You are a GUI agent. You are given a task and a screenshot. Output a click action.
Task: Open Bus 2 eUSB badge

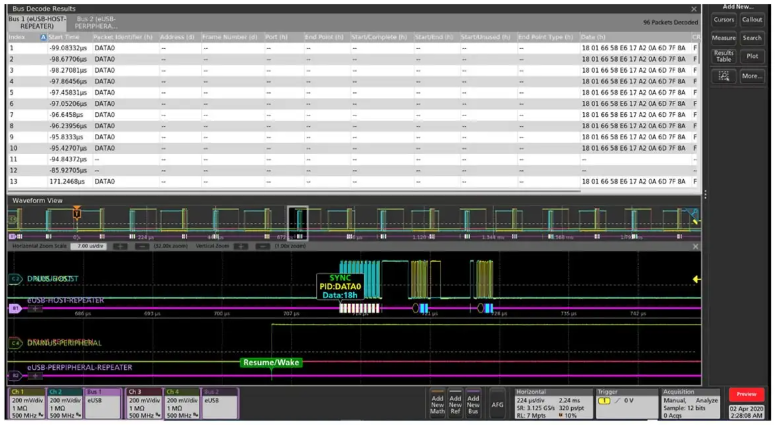coord(220,403)
